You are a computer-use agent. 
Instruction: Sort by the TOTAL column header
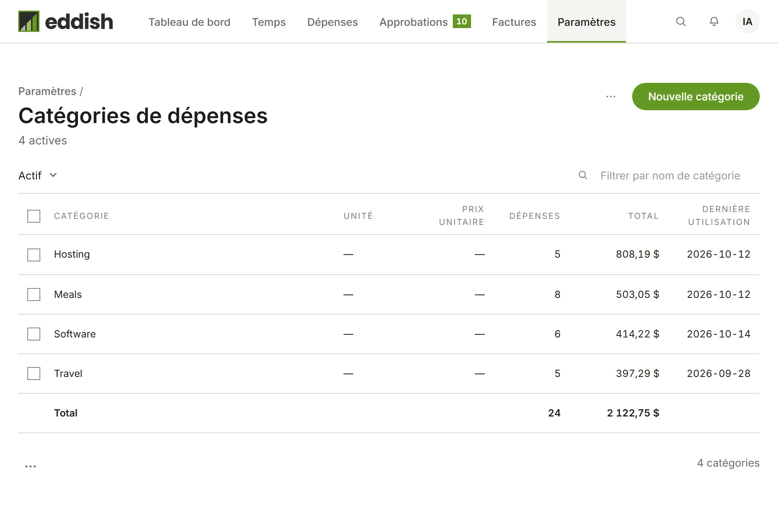pos(643,216)
